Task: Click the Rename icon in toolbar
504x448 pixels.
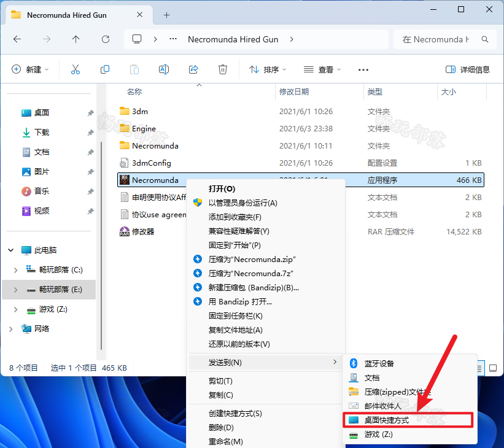Action: coord(164,69)
